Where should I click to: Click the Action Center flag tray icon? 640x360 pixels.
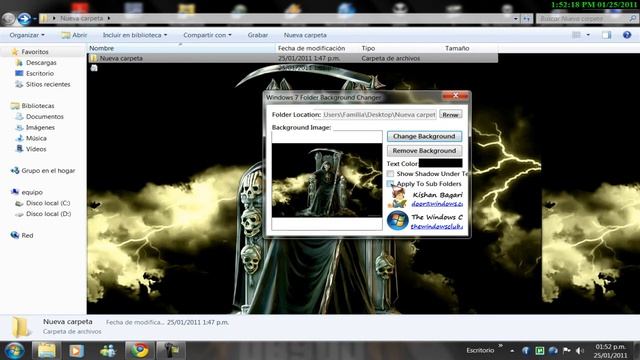click(567, 351)
